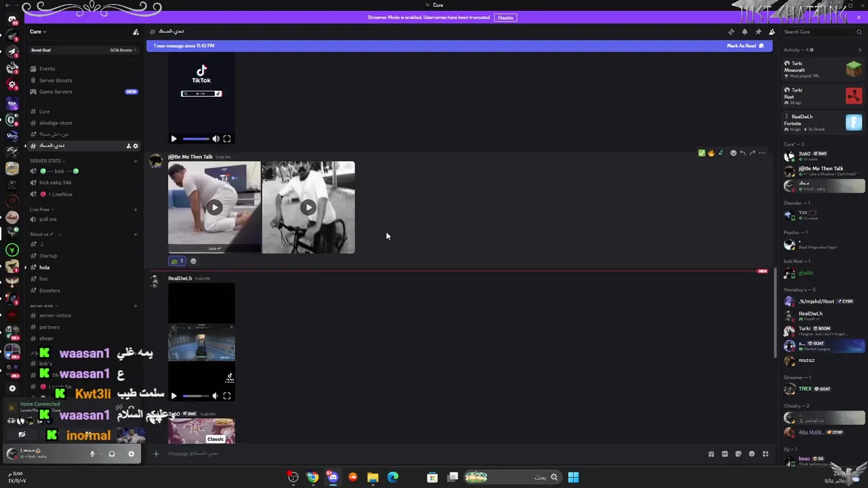
Task: Create invite icon on the selected channel
Action: tap(128, 146)
